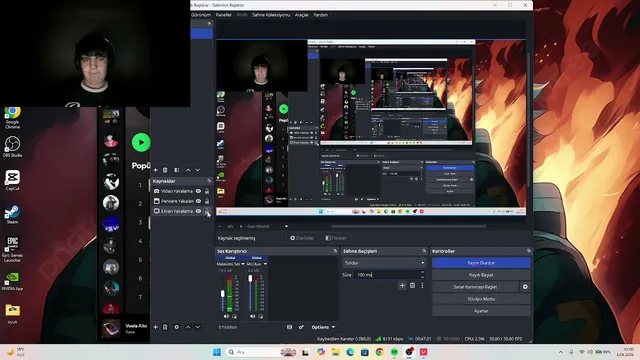Undock the Ses Karıştırıcı panel
Viewport: 640px width, 360px height.
click(335, 251)
